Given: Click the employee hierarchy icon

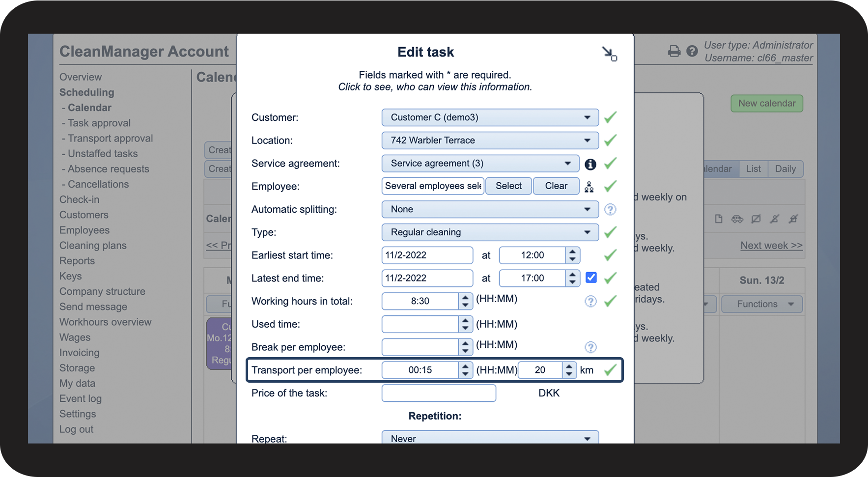Looking at the screenshot, I should (589, 187).
